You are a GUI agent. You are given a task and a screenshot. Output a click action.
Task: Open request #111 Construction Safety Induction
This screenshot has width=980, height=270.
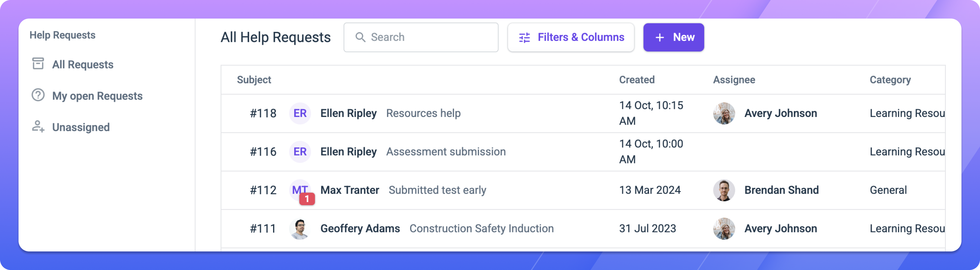[x=481, y=228]
